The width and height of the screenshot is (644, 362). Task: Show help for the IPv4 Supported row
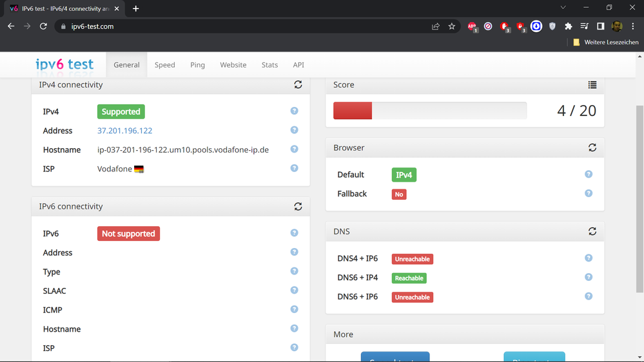294,111
